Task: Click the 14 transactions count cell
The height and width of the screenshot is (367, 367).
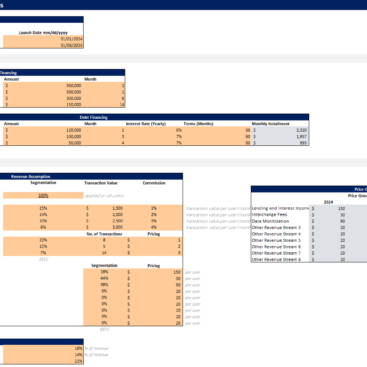Action: (x=104, y=253)
